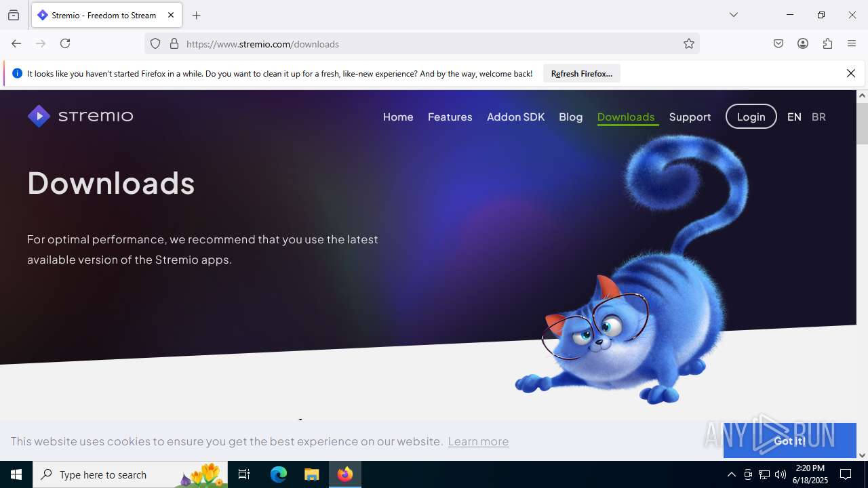Click the scrollbar up arrow

click(862, 96)
